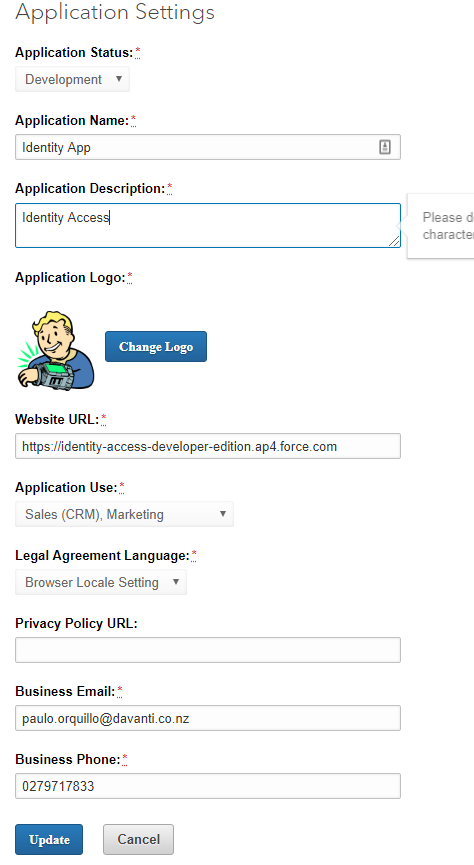Open the Application Status dropdown

click(72, 79)
